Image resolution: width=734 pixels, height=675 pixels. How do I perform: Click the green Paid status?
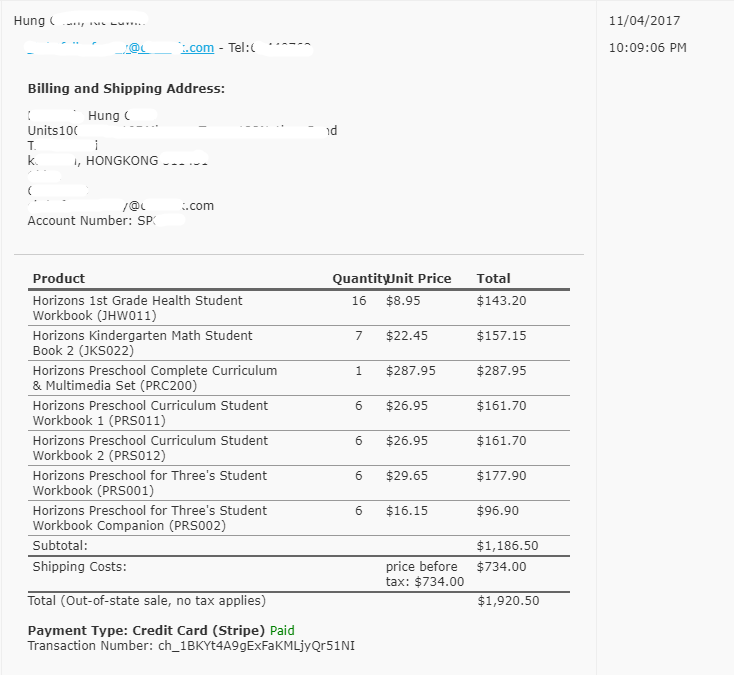click(x=282, y=631)
